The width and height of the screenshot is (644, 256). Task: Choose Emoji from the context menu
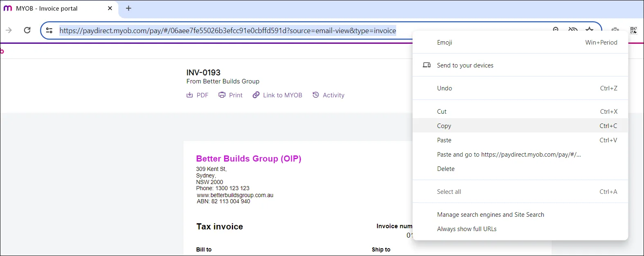(520, 43)
